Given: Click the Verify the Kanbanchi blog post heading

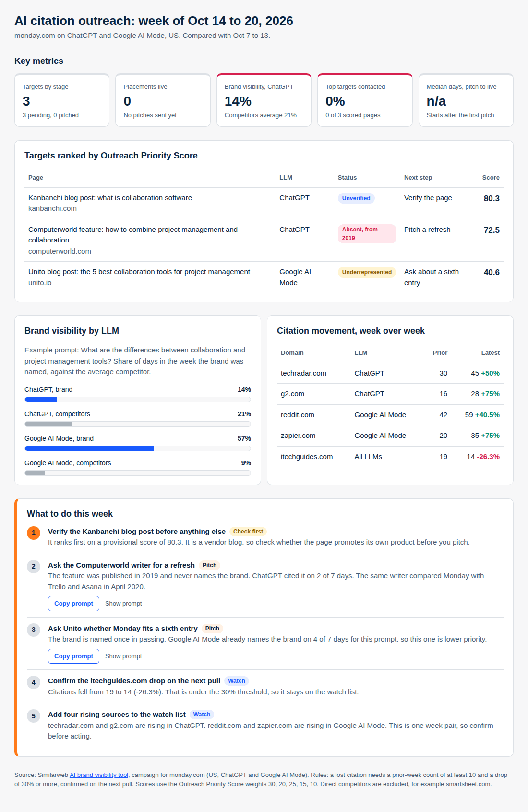Looking at the screenshot, I should point(137,532).
